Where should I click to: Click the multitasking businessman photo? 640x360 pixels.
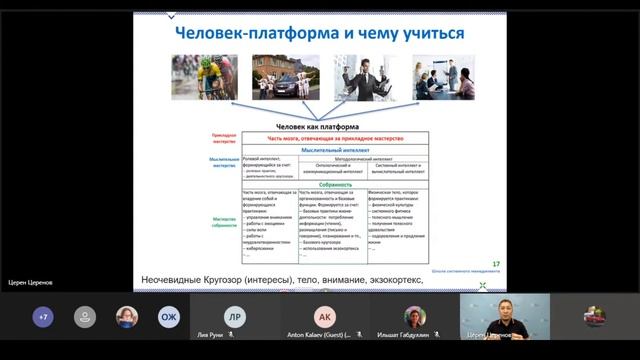tap(365, 78)
